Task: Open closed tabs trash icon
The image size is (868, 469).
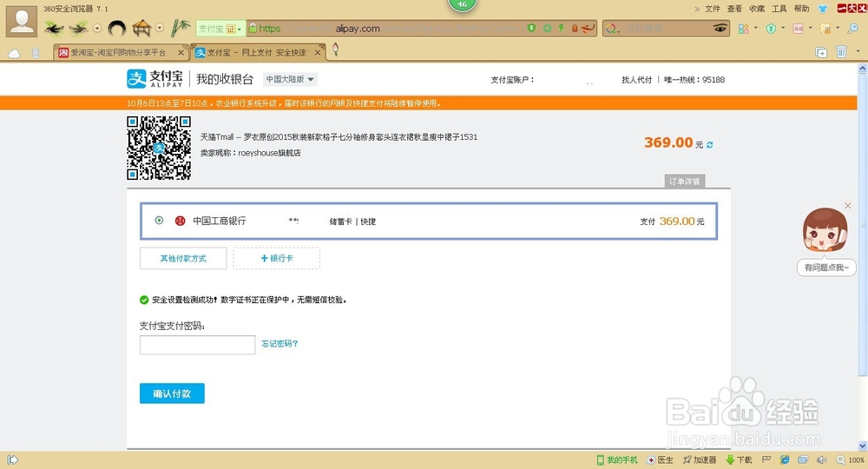Action: click(x=841, y=51)
